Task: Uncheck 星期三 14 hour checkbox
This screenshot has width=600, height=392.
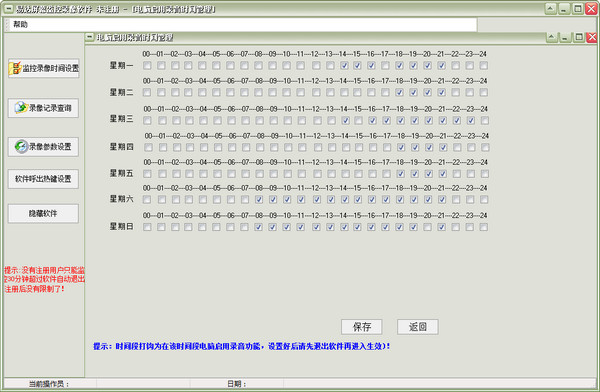Action: tap(346, 121)
